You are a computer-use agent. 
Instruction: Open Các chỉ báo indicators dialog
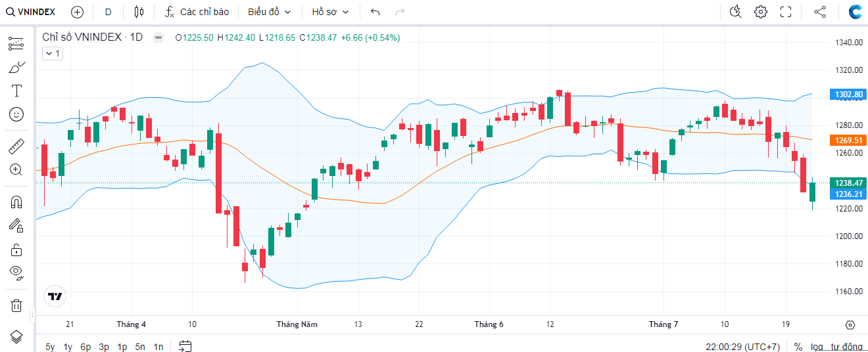(x=197, y=12)
